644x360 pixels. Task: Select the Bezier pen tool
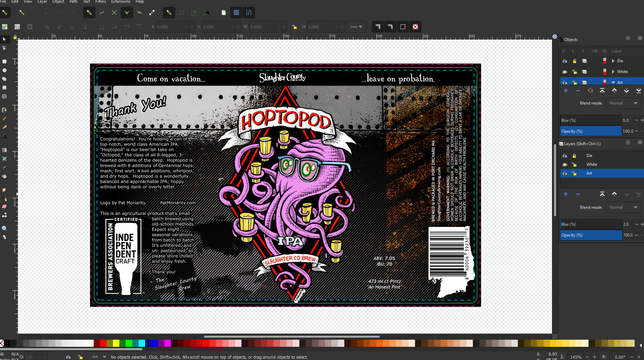click(4, 110)
